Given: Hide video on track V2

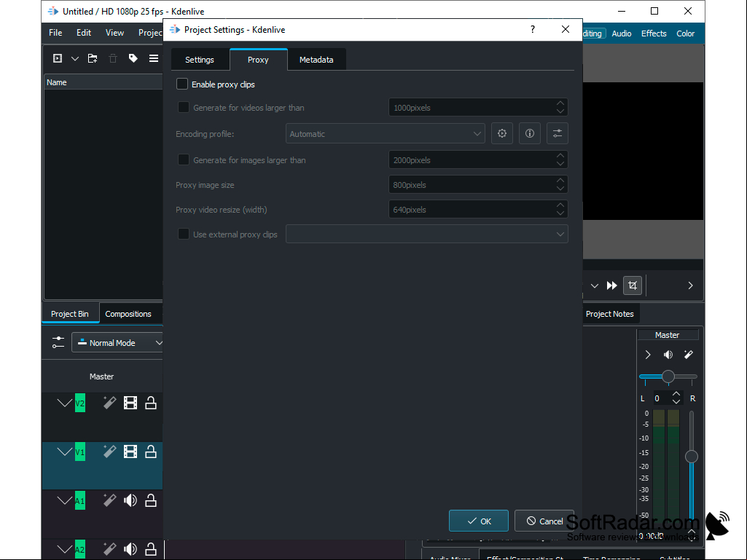Looking at the screenshot, I should [x=130, y=403].
